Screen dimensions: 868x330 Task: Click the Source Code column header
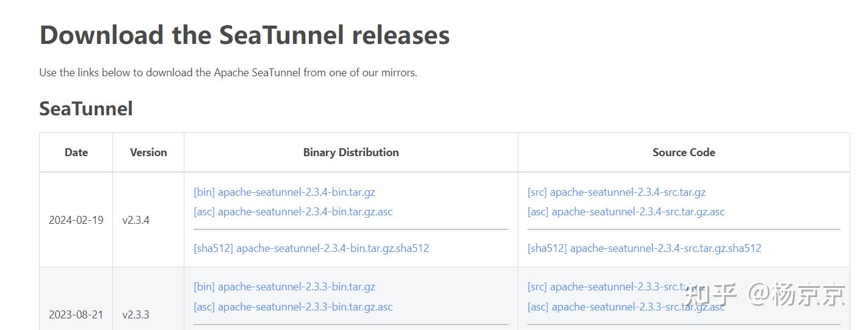coord(684,152)
